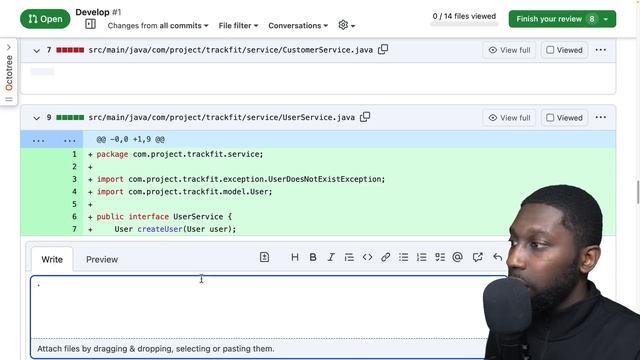This screenshot has width=640, height=360.
Task: Switch to the Write tab
Action: pyautogui.click(x=52, y=259)
